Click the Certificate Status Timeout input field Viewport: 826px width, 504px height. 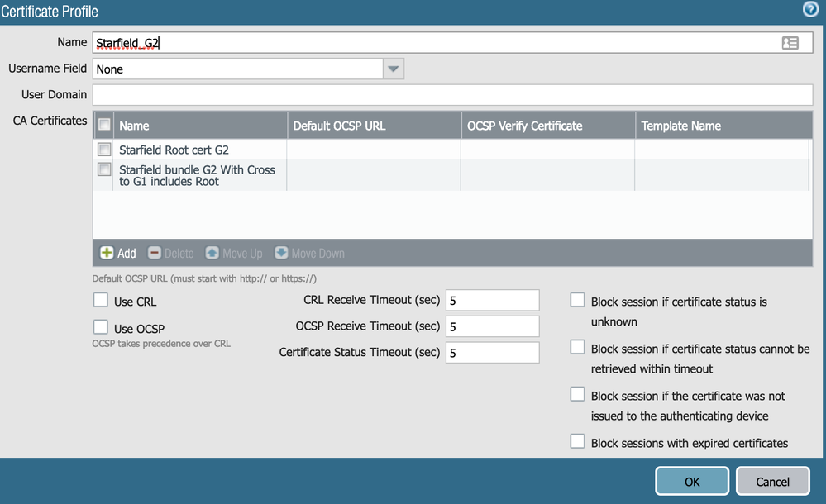[x=493, y=352]
